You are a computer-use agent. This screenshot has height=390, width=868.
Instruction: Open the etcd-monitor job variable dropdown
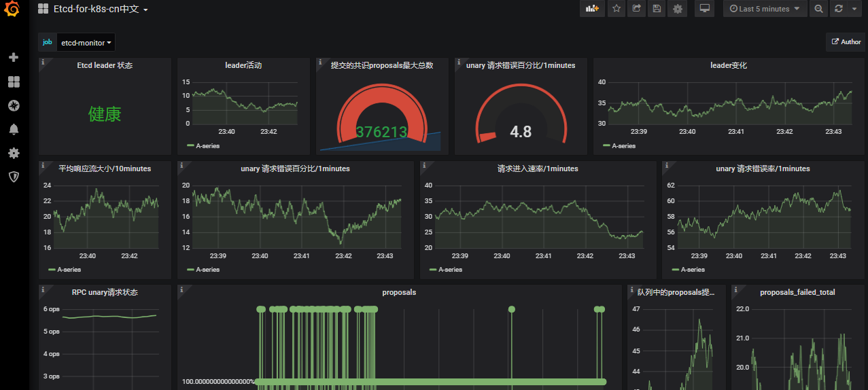pos(86,42)
